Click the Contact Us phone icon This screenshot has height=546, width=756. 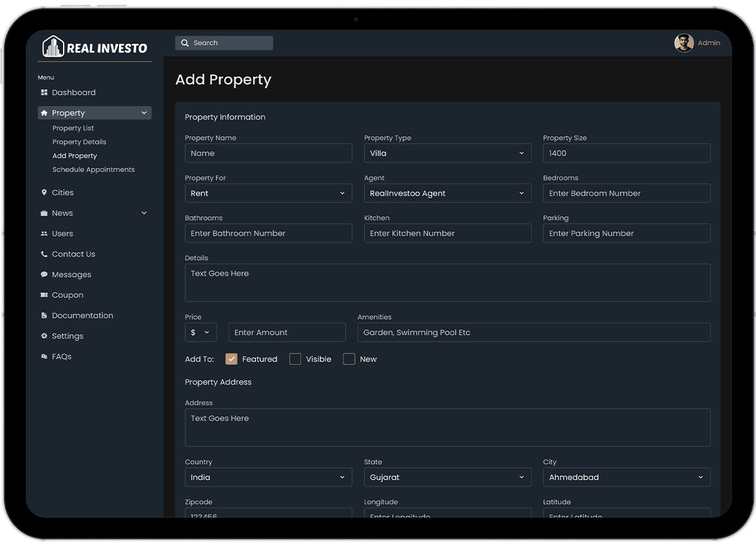(44, 254)
